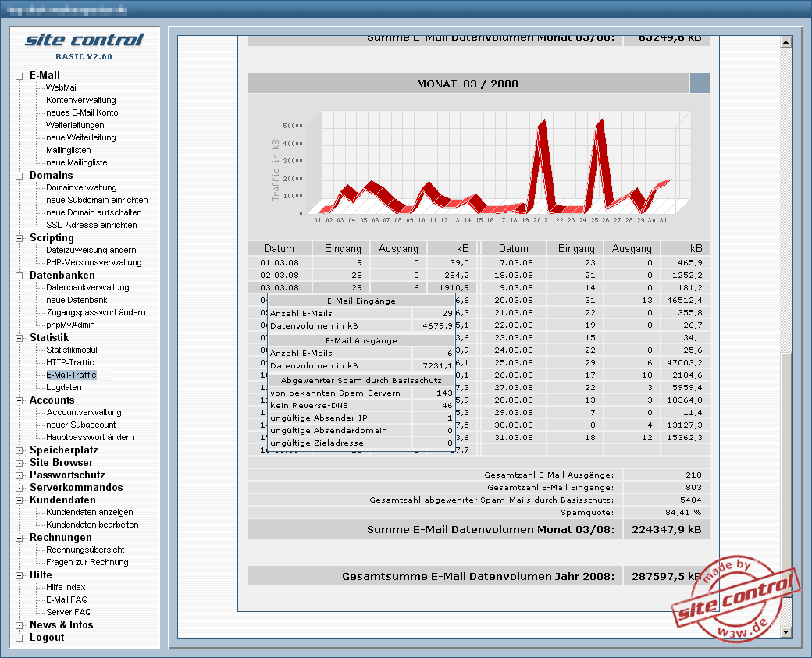
Task: Collapse the Hilfe tree section
Action: (20, 575)
